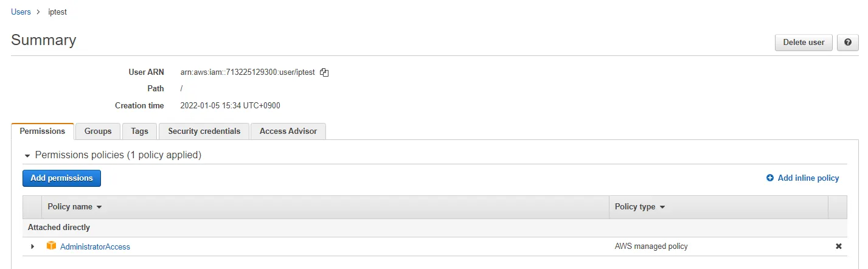The image size is (868, 269).
Task: View the Access Advisor tab
Action: click(288, 131)
